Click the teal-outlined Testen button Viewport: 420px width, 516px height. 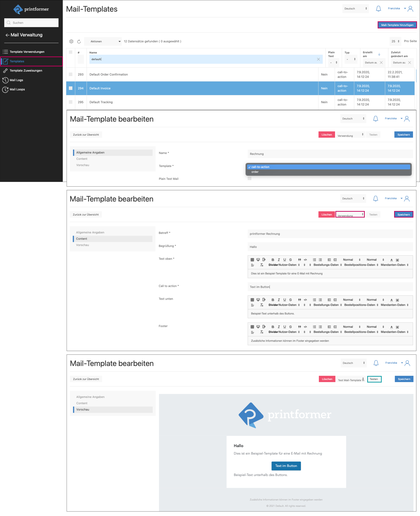coord(374,379)
